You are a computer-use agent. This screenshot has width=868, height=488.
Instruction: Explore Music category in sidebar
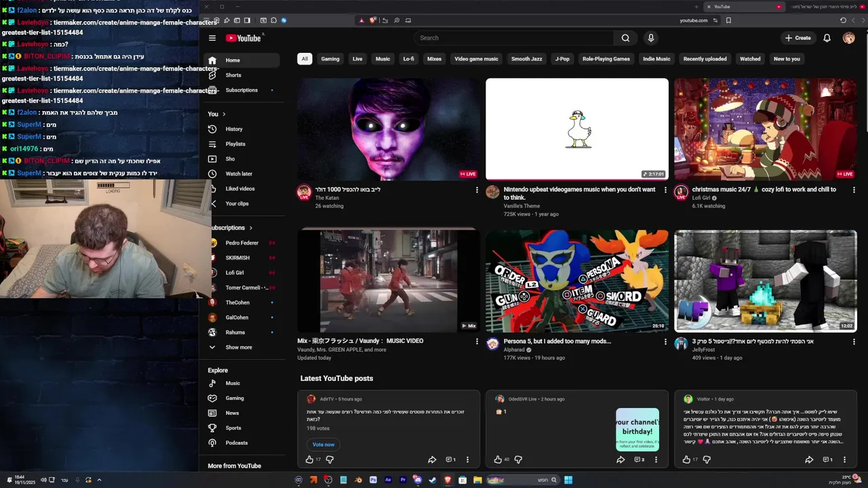[x=242, y=383]
